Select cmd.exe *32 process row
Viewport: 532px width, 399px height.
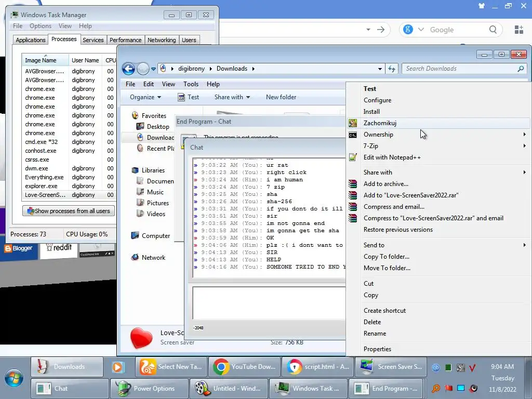coord(69,142)
